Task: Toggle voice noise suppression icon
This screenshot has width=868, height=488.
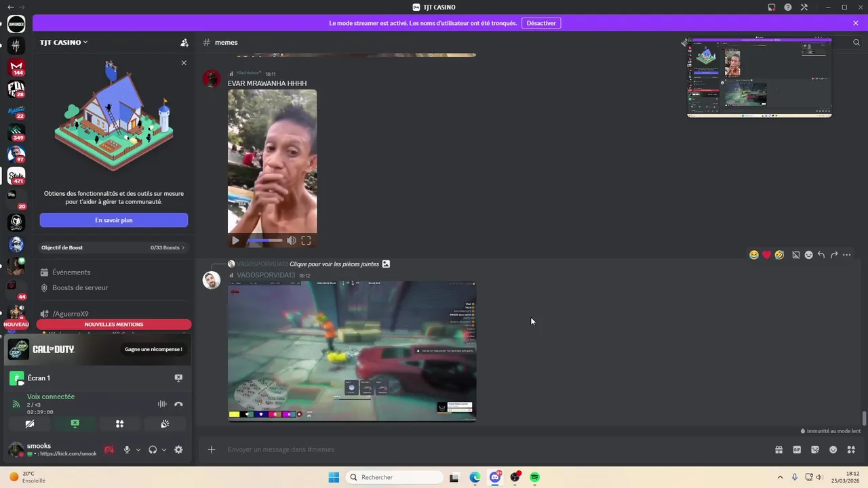Action: pyautogui.click(x=162, y=404)
